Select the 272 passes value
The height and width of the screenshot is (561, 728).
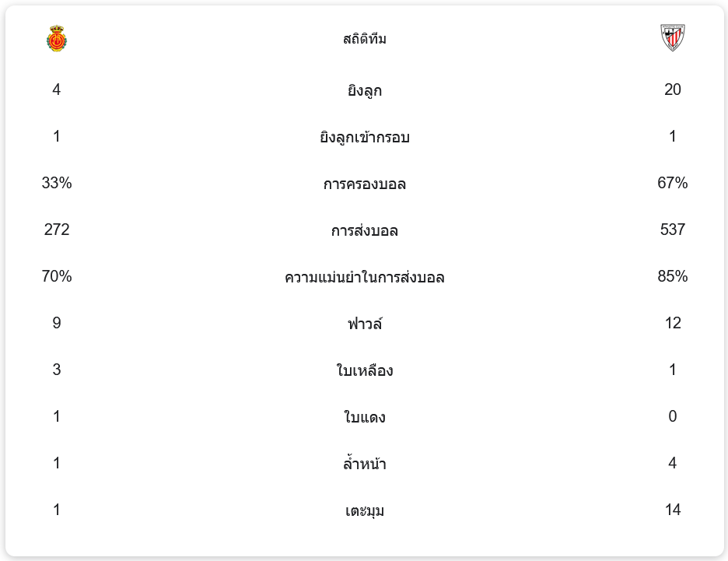pyautogui.click(x=57, y=230)
